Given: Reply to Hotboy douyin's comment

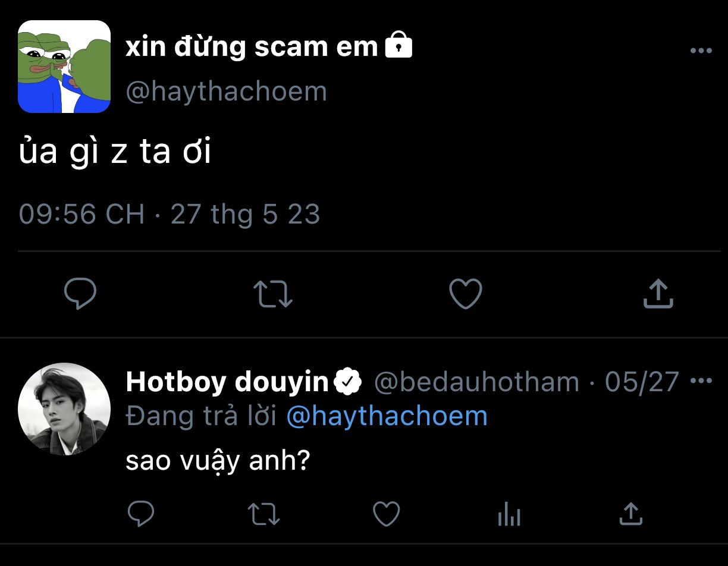Looking at the screenshot, I should point(141,514).
